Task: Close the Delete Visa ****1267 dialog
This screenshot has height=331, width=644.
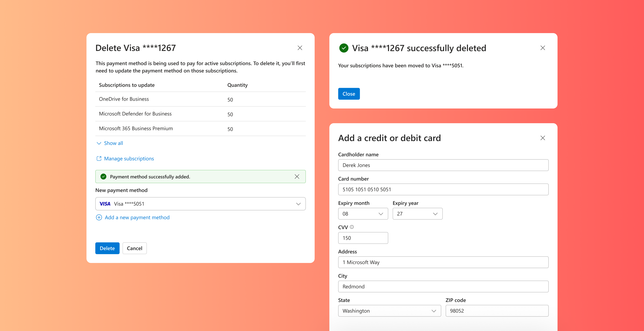Action: pyautogui.click(x=300, y=48)
